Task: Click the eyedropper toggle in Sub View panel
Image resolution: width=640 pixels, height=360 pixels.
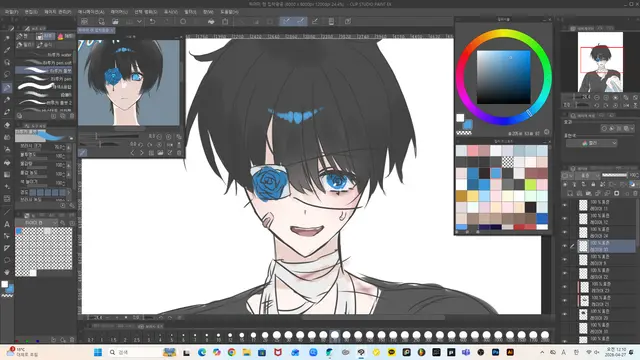Action: 83,153
